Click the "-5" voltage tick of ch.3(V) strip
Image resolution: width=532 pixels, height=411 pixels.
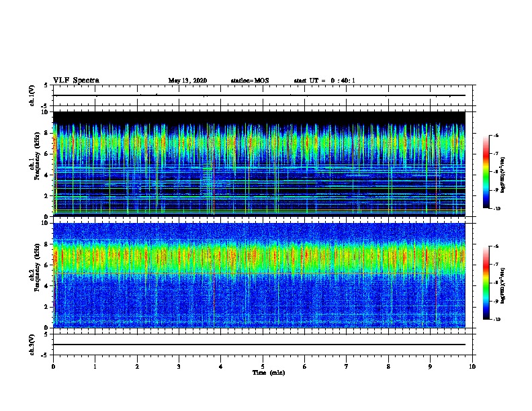pos(46,355)
